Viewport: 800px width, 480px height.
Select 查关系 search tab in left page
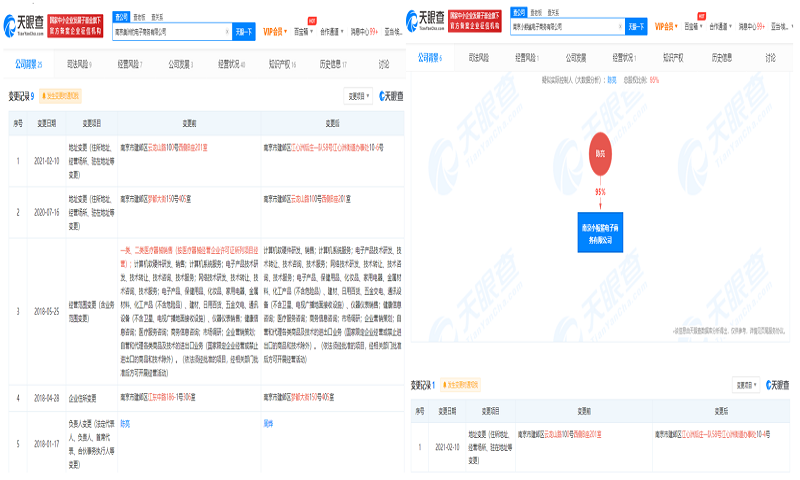(157, 17)
